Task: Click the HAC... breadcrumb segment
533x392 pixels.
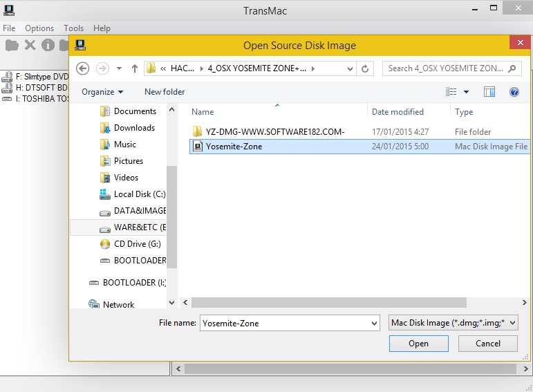Action: [183, 68]
